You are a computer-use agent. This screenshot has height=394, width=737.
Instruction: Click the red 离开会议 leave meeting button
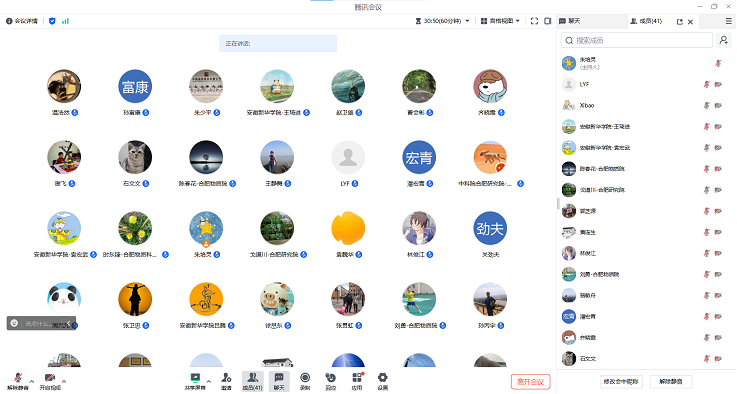[x=530, y=382]
